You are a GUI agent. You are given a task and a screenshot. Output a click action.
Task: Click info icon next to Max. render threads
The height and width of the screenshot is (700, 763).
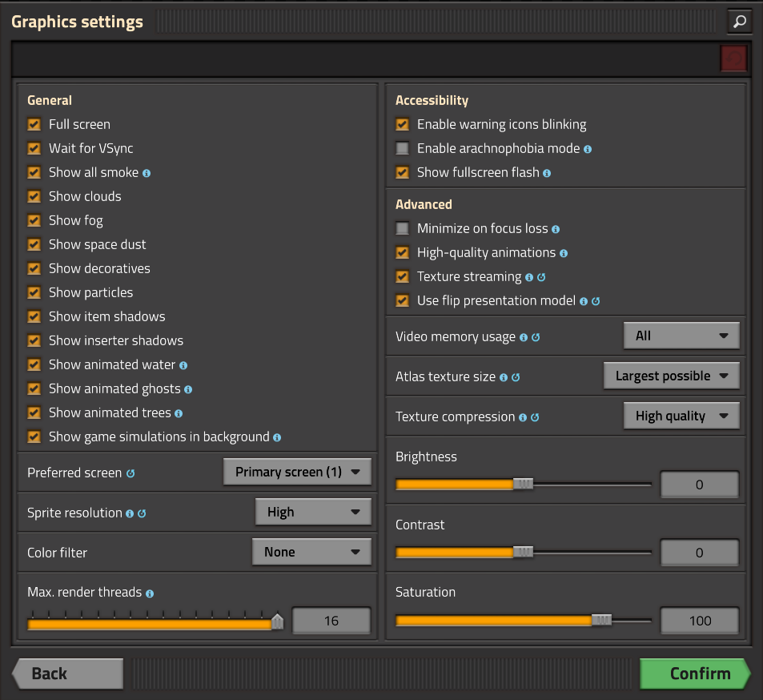coord(150,593)
